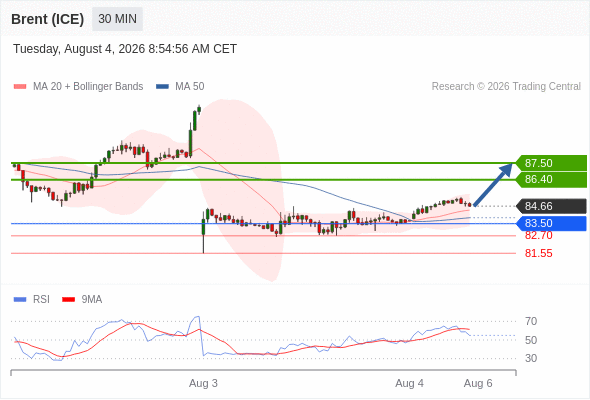Click the 82.70 support level label
This screenshot has height=400, width=590.
(x=538, y=236)
